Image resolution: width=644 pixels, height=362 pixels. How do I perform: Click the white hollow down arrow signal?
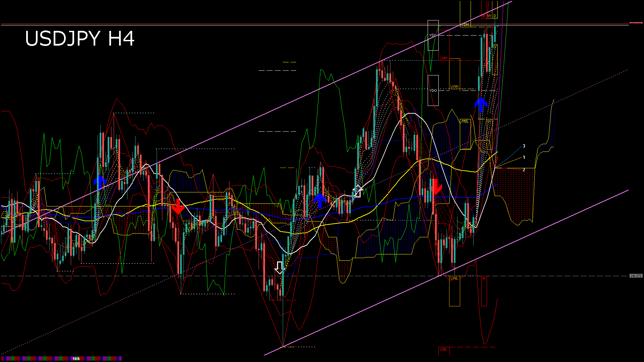pyautogui.click(x=279, y=267)
